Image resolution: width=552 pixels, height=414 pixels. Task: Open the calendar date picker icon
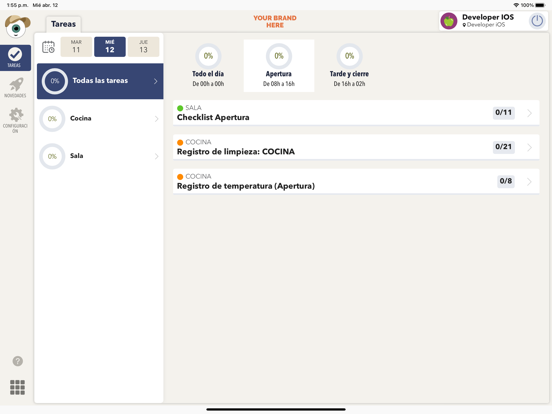[49, 47]
